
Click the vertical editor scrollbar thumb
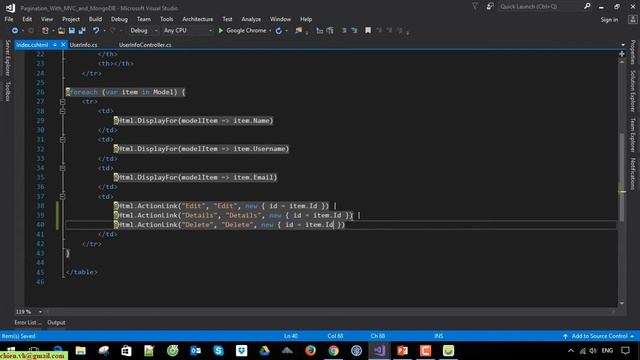click(x=622, y=178)
